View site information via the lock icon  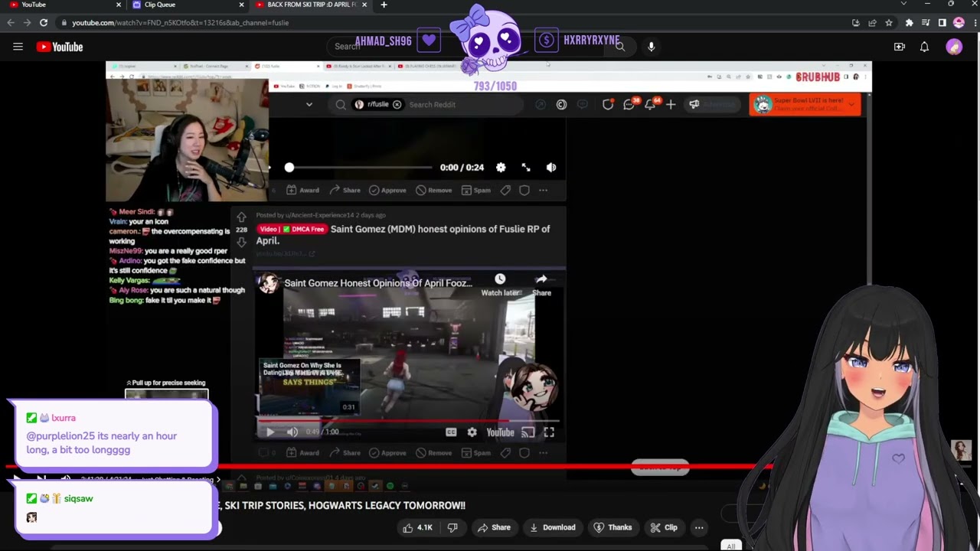coord(64,23)
